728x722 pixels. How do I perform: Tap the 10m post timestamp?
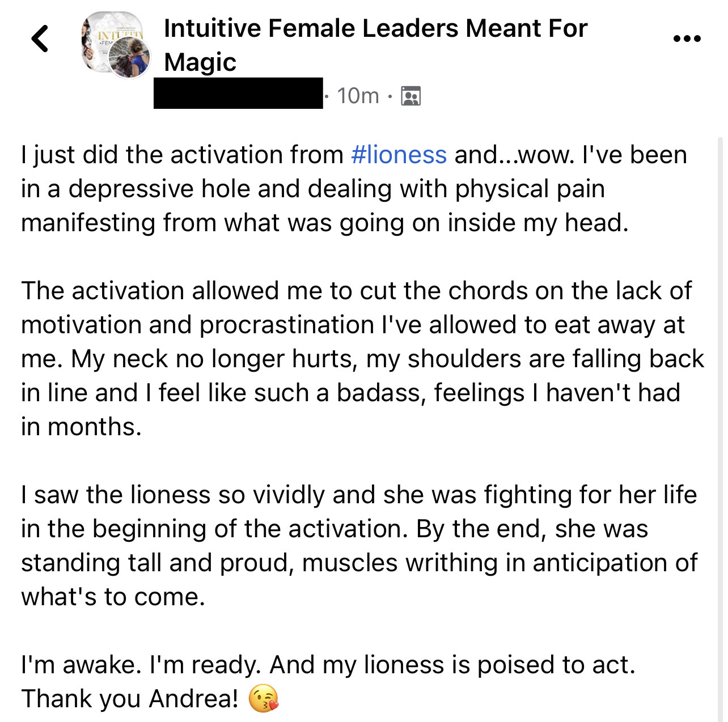coord(358,96)
